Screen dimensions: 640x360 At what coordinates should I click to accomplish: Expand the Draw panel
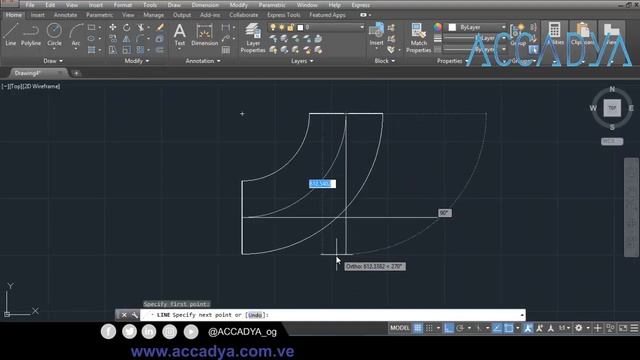pos(53,61)
